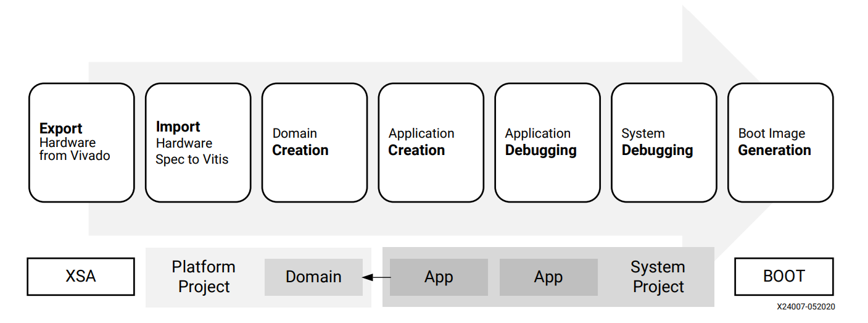The image size is (868, 323).
Task: Click the Platform Project label
Action: coord(204,277)
